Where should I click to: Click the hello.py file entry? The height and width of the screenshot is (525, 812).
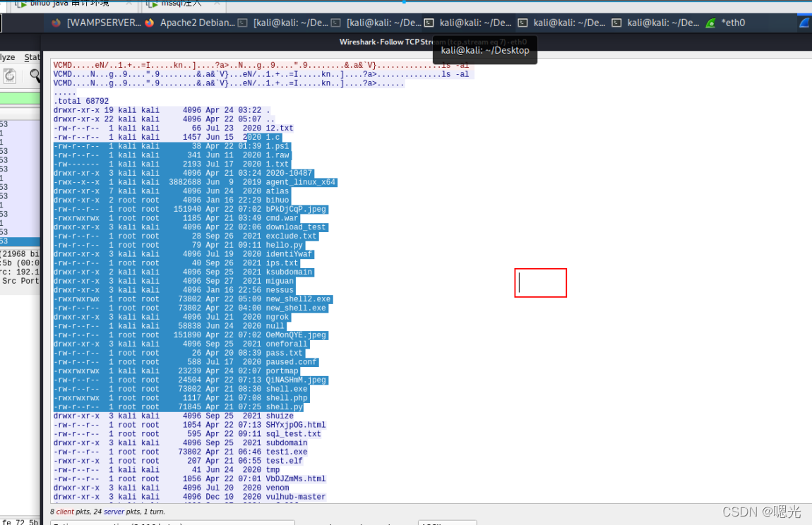tap(285, 245)
